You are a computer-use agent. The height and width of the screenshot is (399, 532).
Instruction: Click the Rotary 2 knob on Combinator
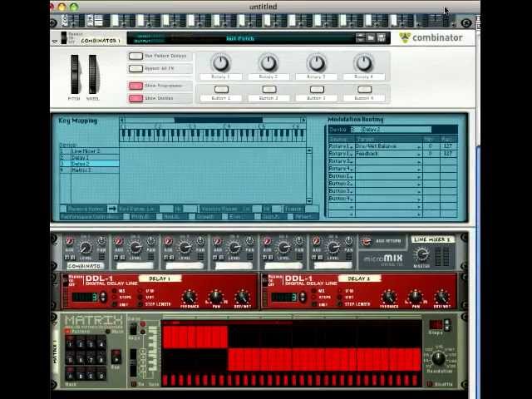(268, 63)
